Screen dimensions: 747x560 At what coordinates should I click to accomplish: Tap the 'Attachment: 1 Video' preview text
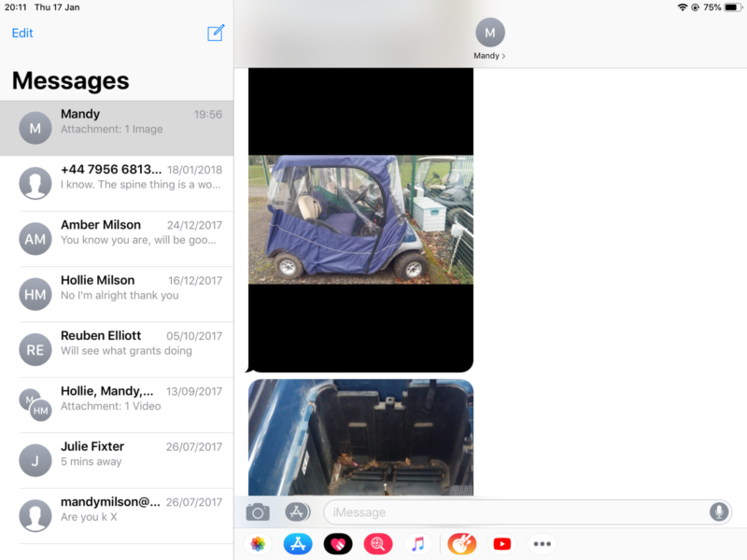110,406
